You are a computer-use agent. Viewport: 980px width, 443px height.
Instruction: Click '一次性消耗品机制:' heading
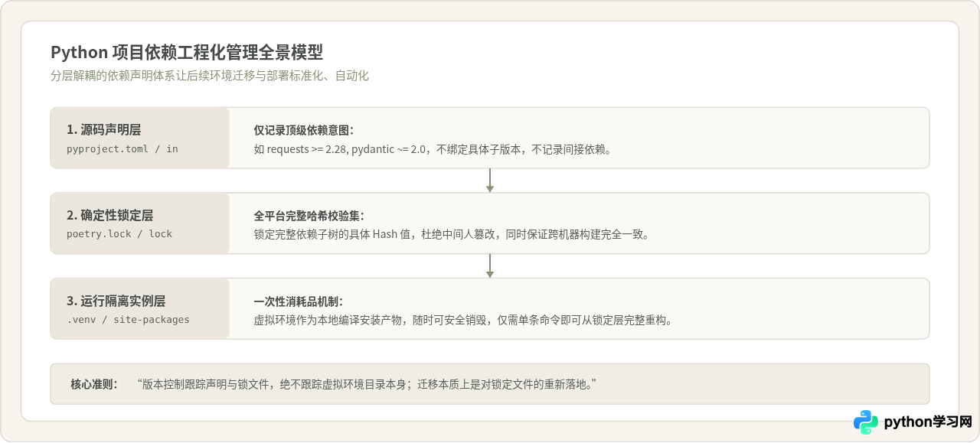click(x=299, y=301)
